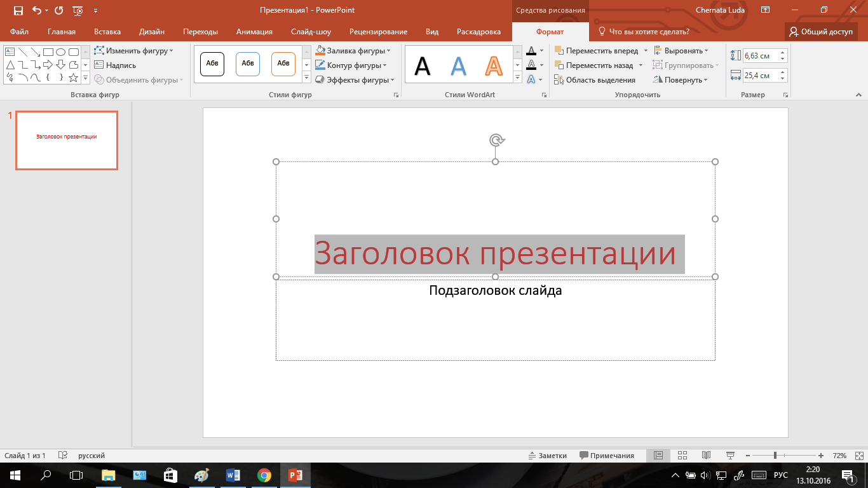The image size is (868, 488).
Task: Click the Save icon in Quick Access Toolbar
Action: pos(18,10)
